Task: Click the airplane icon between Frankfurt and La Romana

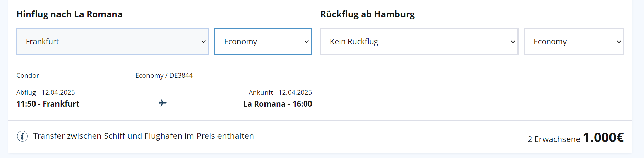Action: [x=163, y=103]
